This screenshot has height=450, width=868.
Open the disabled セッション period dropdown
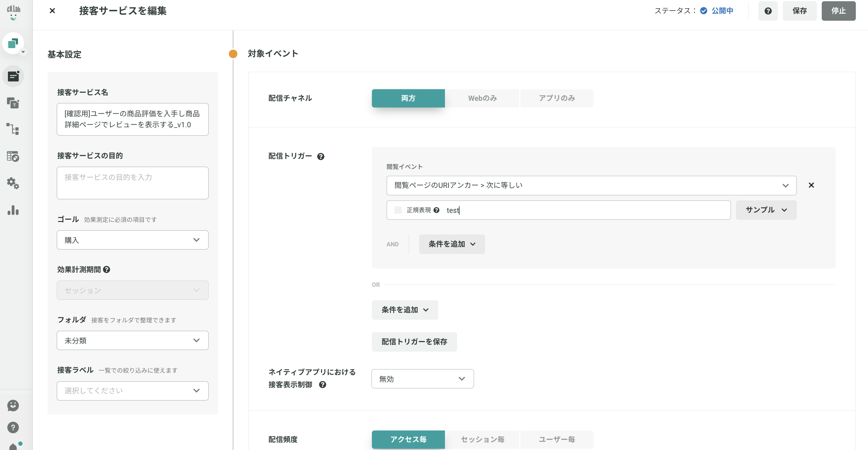click(x=132, y=290)
